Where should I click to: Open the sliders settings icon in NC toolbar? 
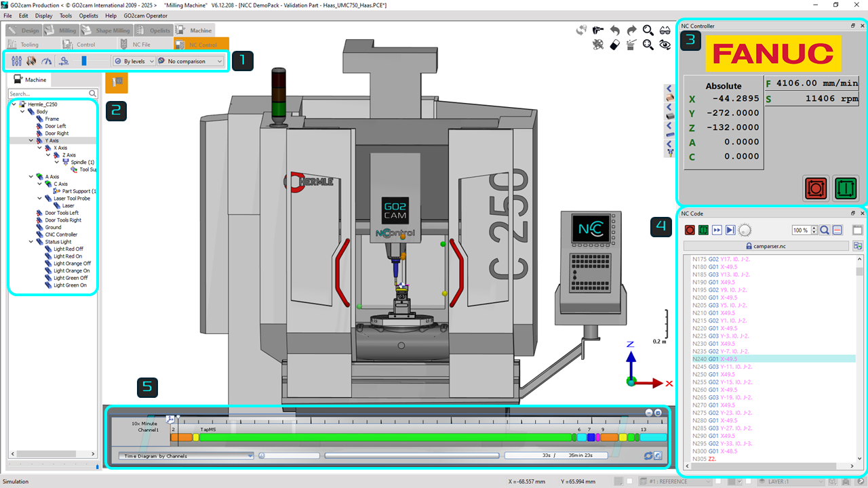[x=17, y=61]
